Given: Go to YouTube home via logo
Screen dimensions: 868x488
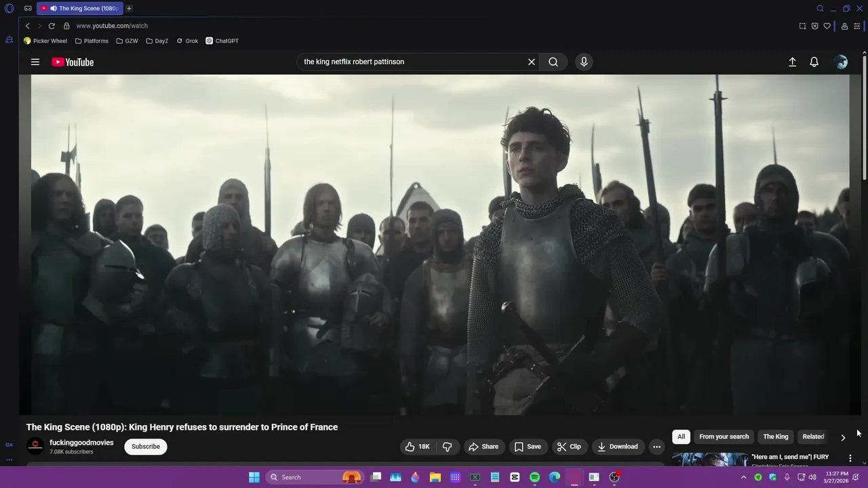Looking at the screenshot, I should coord(73,62).
